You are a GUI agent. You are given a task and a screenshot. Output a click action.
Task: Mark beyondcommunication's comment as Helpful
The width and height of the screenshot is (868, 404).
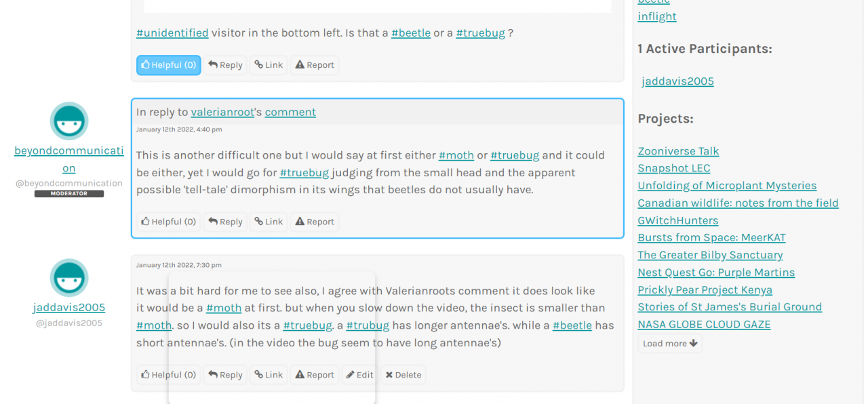click(x=169, y=222)
